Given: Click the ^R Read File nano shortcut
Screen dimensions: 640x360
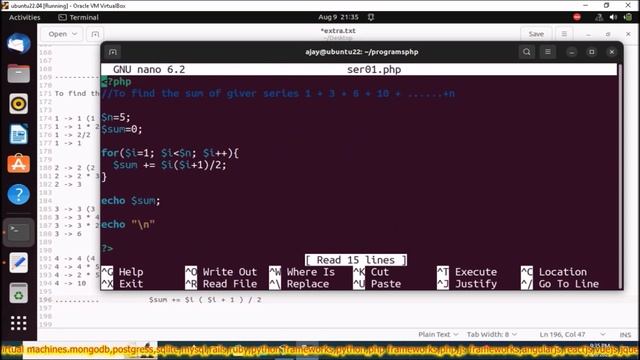Looking at the screenshot, I should coord(221,284).
